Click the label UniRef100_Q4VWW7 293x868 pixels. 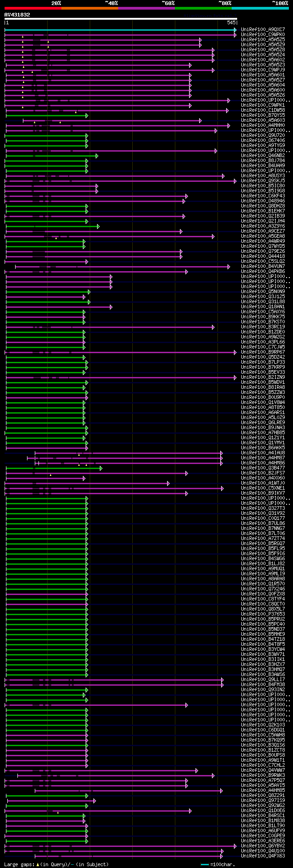pos(263,770)
